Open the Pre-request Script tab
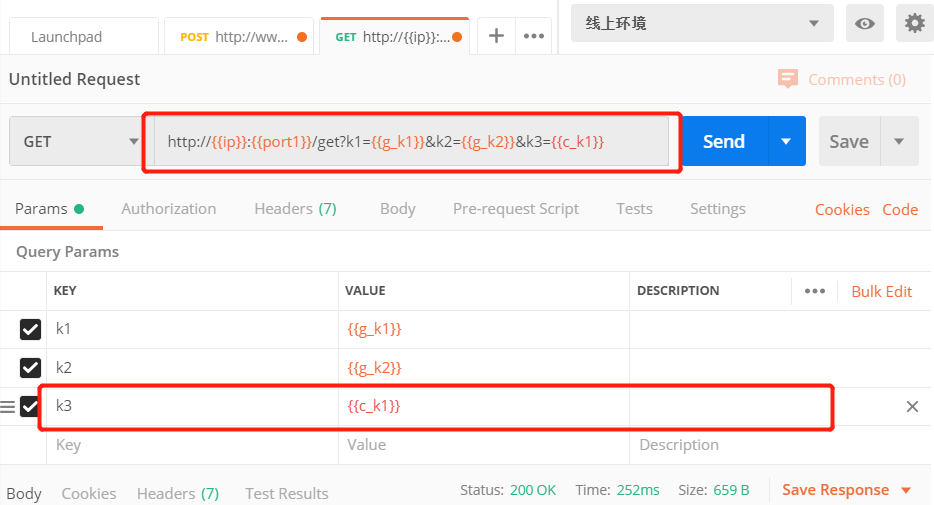 (x=516, y=209)
